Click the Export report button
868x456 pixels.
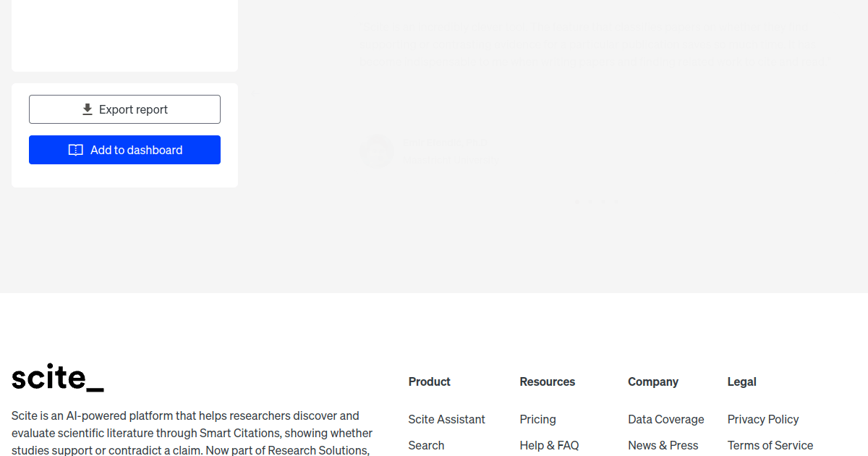pos(124,109)
